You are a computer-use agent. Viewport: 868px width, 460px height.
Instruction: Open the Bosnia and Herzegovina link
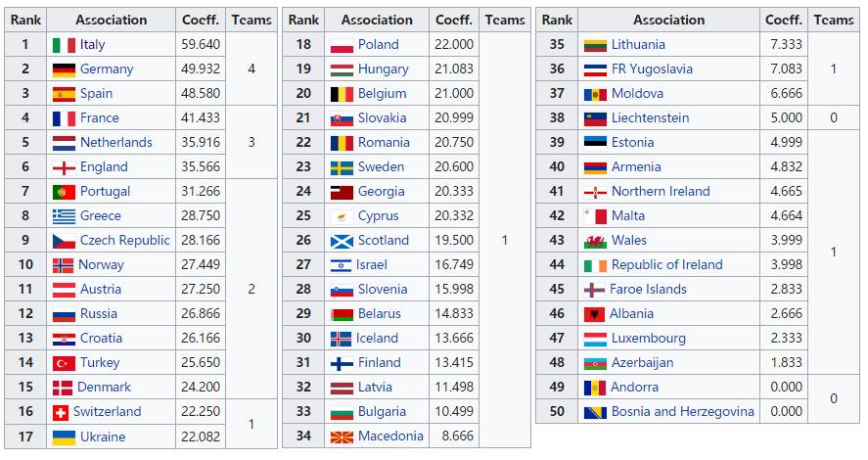(x=682, y=412)
